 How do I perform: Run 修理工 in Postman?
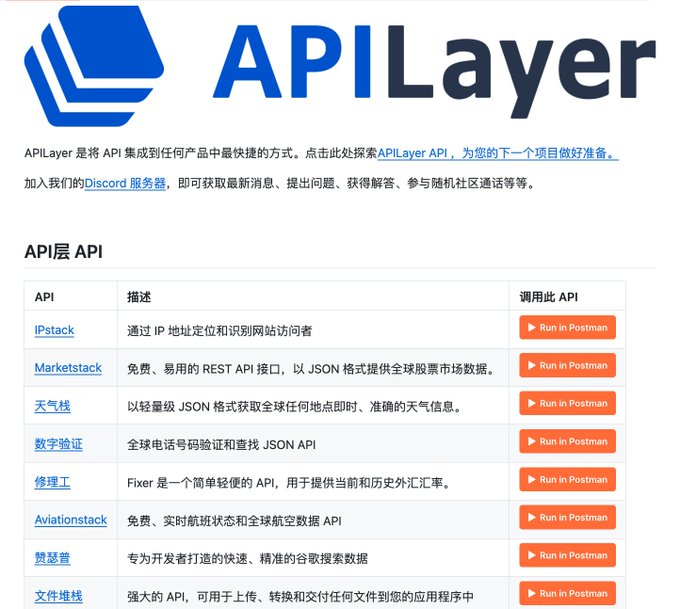click(567, 479)
